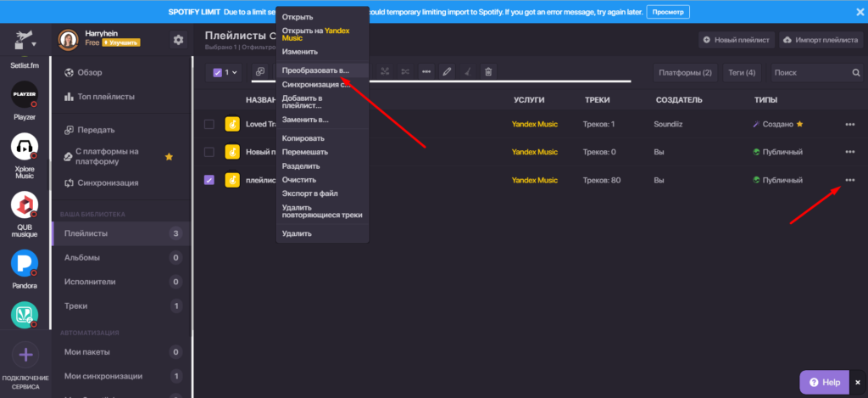The image size is (868, 398).
Task: Click the pencil edit icon in toolbar
Action: pyautogui.click(x=448, y=72)
